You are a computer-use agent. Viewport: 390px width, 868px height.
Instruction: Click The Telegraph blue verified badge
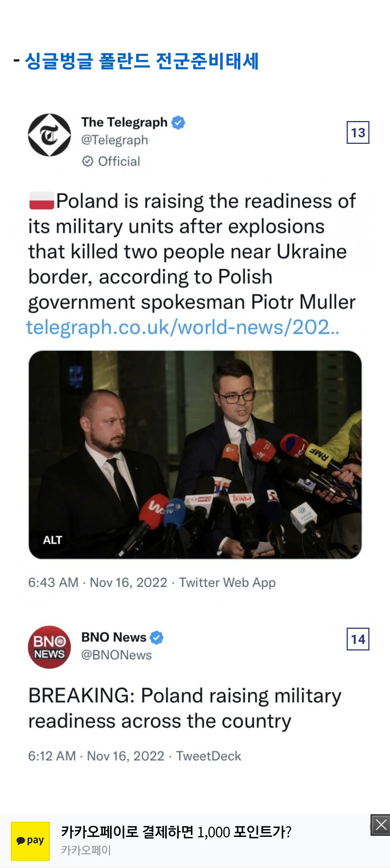[x=178, y=123]
